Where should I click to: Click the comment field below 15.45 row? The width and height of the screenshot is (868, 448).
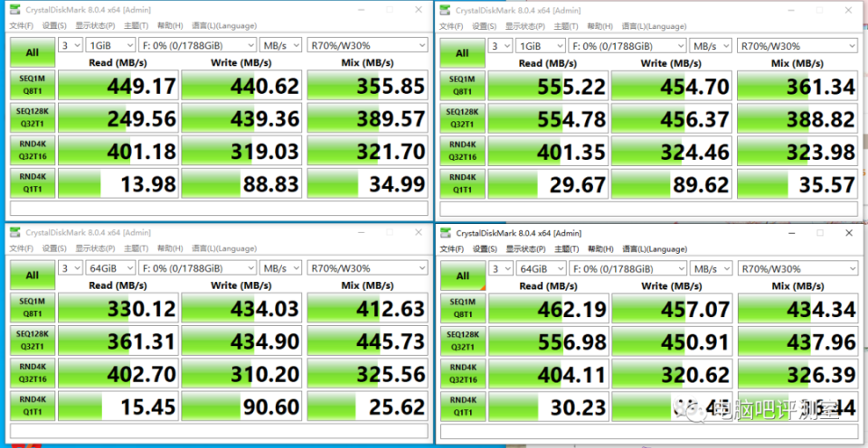pyautogui.click(x=219, y=431)
